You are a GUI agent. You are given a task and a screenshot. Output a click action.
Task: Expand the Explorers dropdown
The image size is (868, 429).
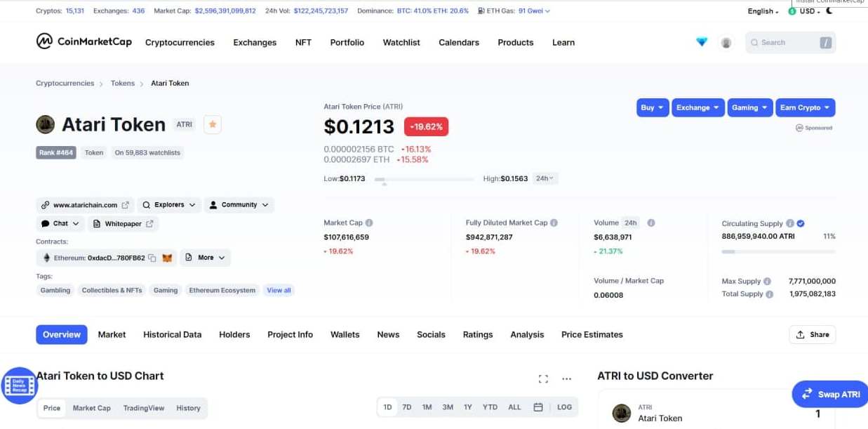coord(168,205)
